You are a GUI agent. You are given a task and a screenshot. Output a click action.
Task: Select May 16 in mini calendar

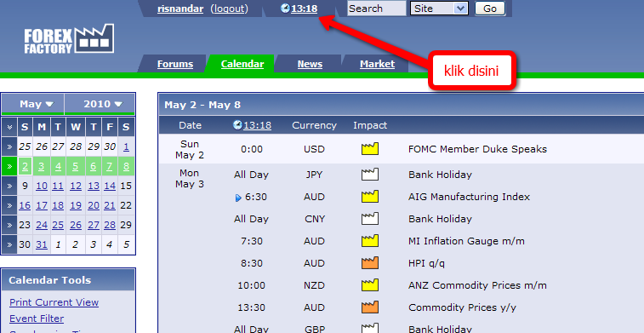click(x=25, y=205)
